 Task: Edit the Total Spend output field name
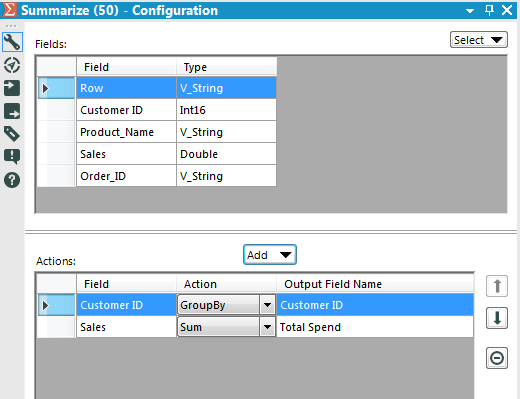coord(375,327)
